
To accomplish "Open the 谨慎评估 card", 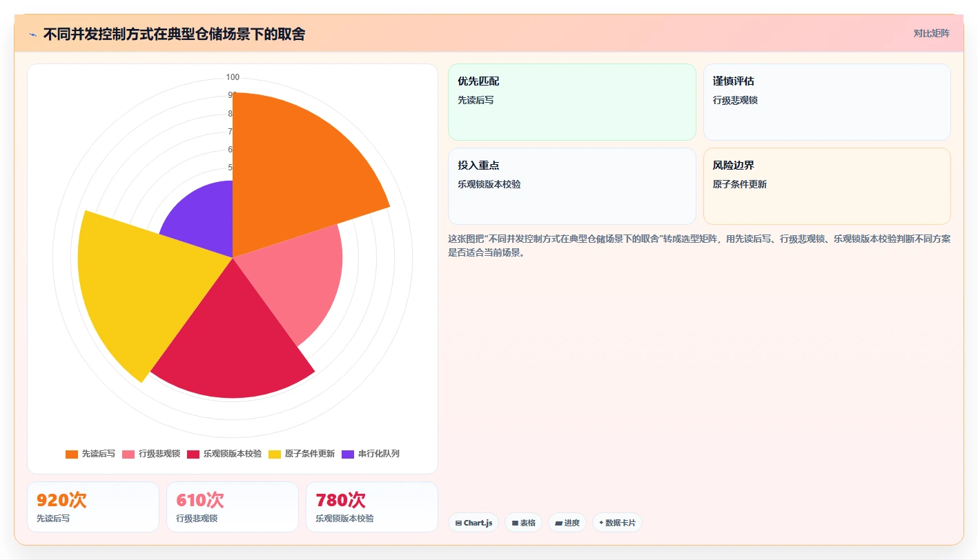I will 827,102.
